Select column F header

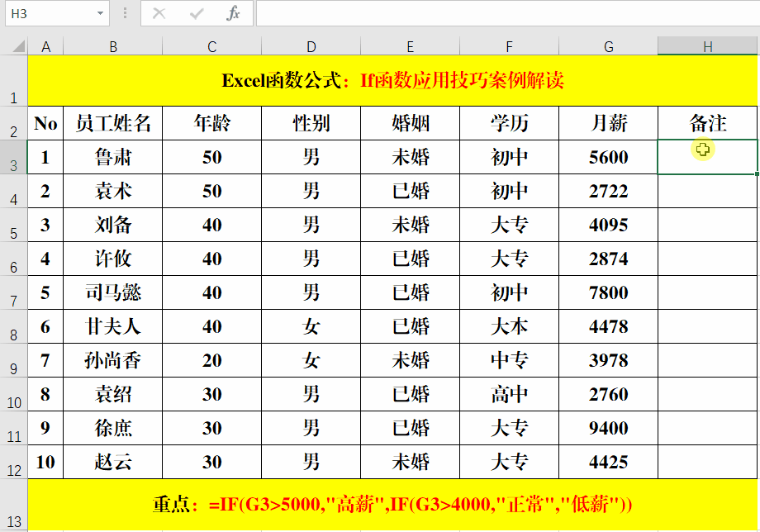point(509,46)
